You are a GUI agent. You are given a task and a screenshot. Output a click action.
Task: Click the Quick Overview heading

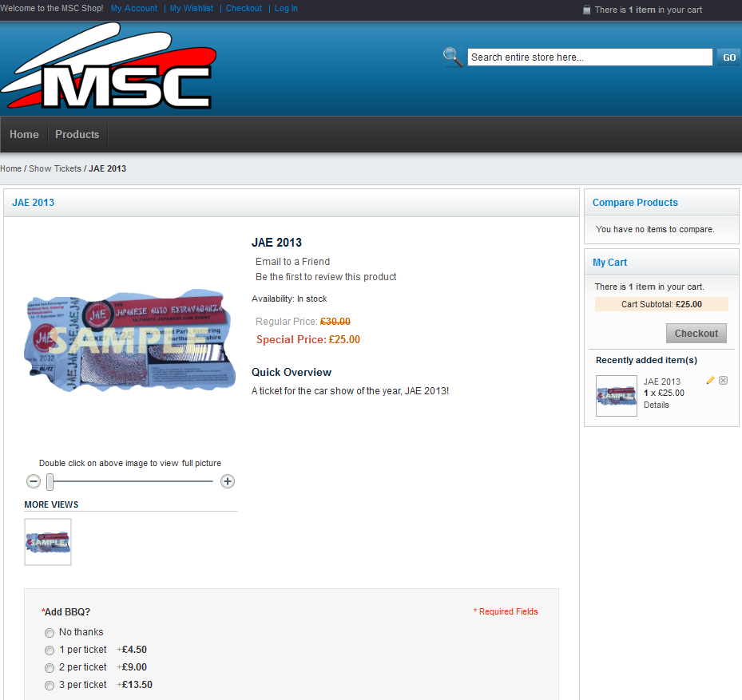point(292,372)
